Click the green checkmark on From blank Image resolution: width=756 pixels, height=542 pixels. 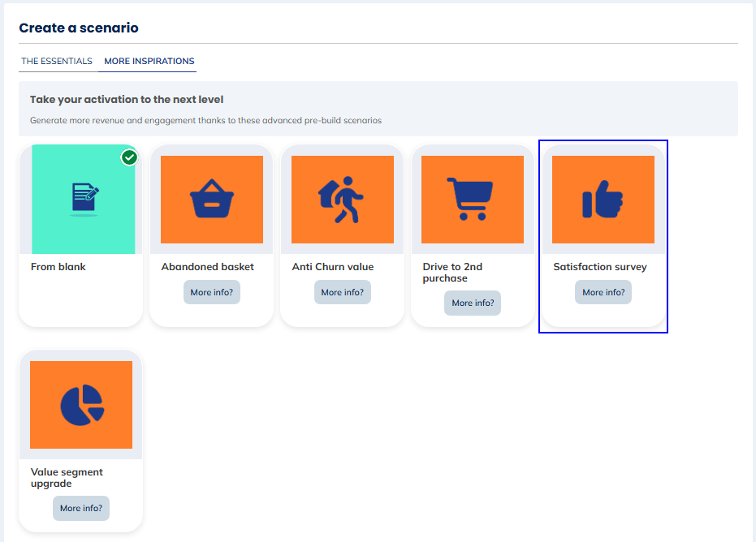point(129,157)
